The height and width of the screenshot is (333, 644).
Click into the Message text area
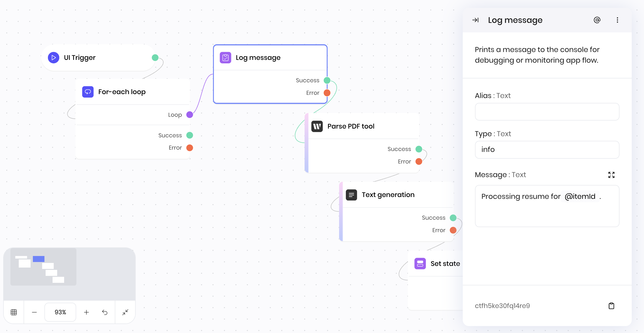click(547, 206)
